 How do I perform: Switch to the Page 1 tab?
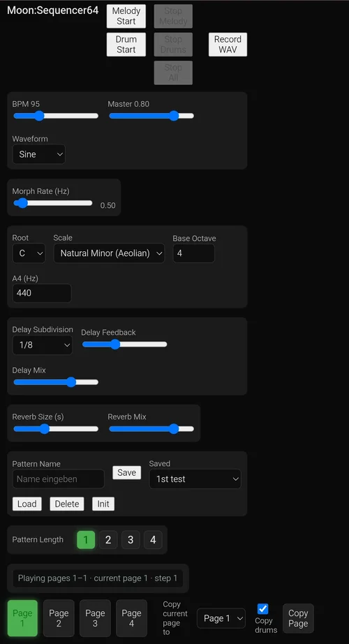pos(22,618)
